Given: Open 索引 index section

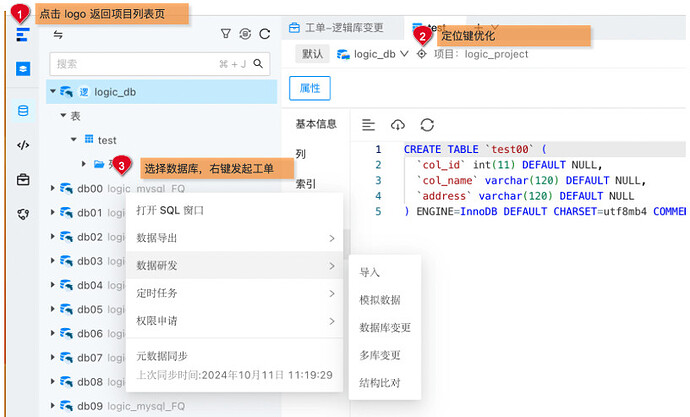Looking at the screenshot, I should pyautogui.click(x=305, y=184).
